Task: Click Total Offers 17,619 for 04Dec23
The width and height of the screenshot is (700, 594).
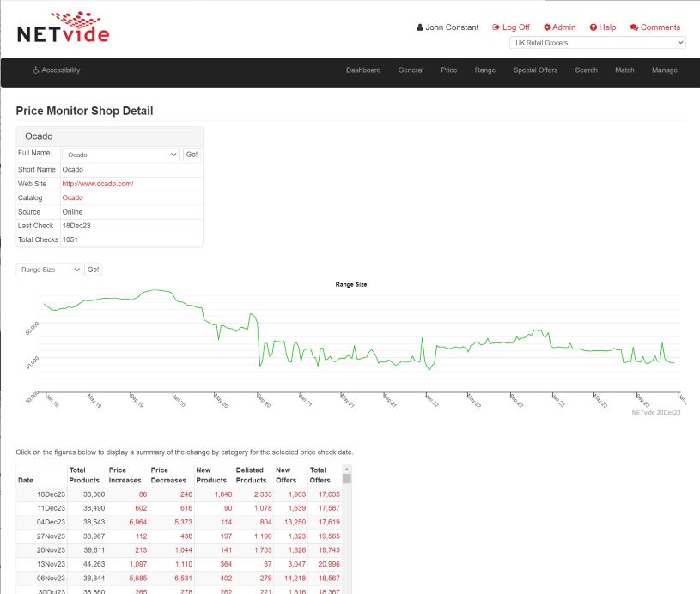Action: 329,522
